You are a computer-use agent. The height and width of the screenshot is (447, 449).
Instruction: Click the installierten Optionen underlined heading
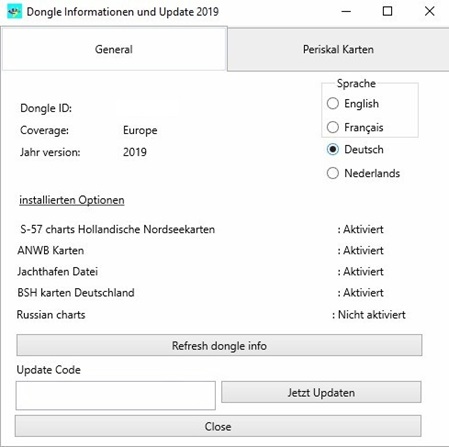(72, 200)
